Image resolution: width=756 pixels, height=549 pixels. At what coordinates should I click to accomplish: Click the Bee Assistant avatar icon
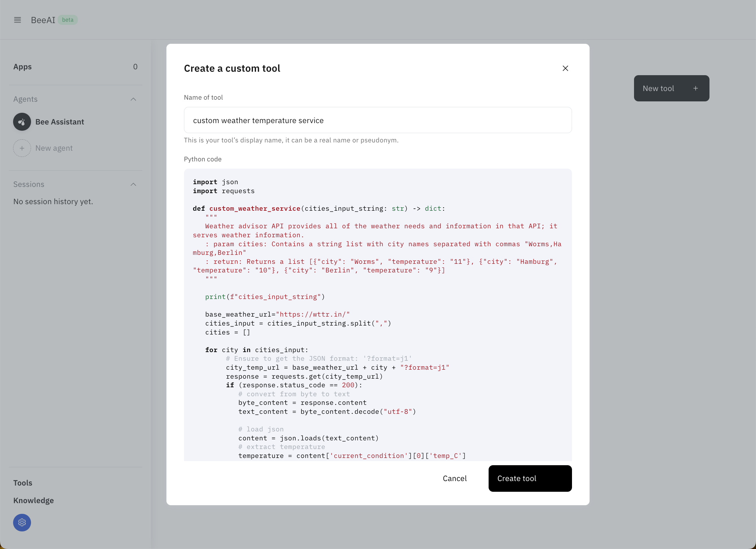(x=22, y=122)
